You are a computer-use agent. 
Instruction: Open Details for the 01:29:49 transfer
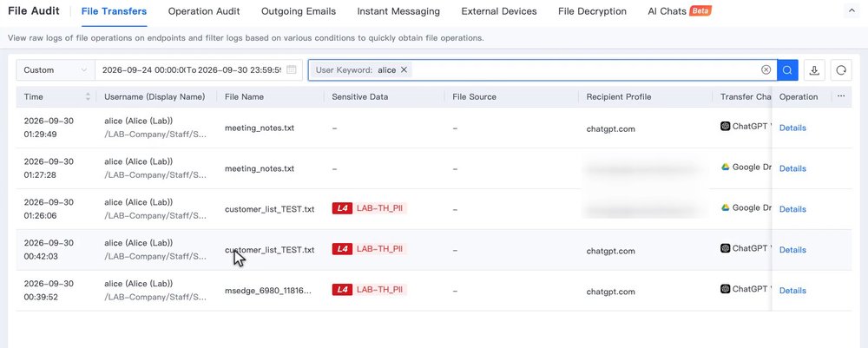click(x=792, y=128)
